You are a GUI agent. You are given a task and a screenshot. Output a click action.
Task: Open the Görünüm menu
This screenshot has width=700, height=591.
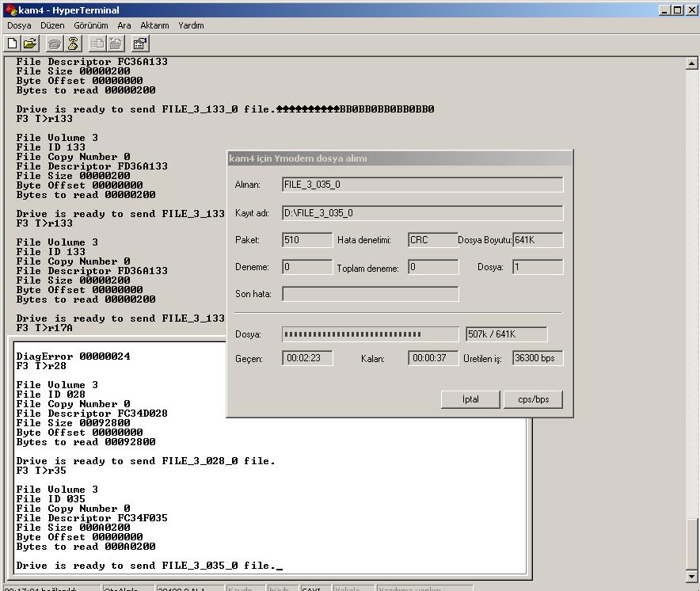coord(90,25)
